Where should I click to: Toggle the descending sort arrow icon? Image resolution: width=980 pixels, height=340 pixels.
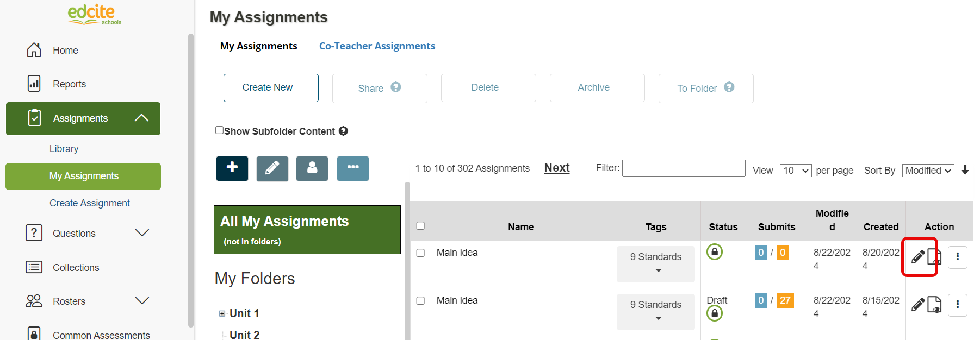[x=965, y=170]
